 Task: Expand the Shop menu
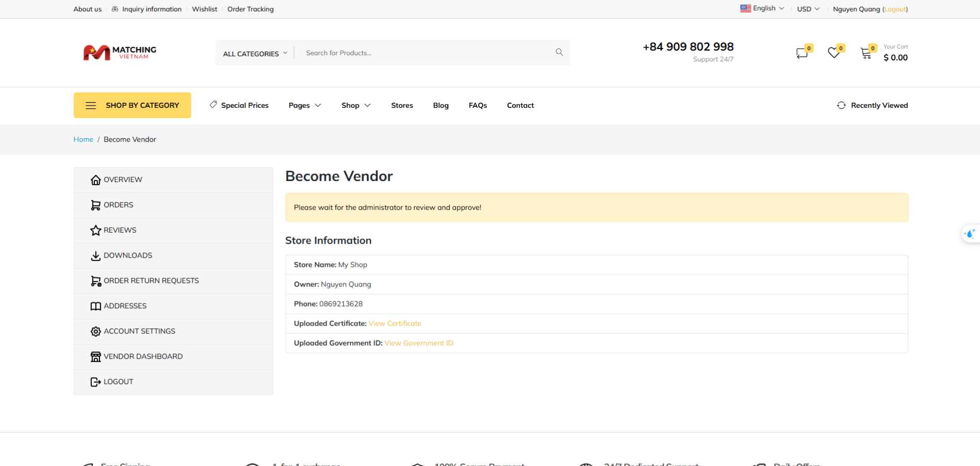coord(355,105)
